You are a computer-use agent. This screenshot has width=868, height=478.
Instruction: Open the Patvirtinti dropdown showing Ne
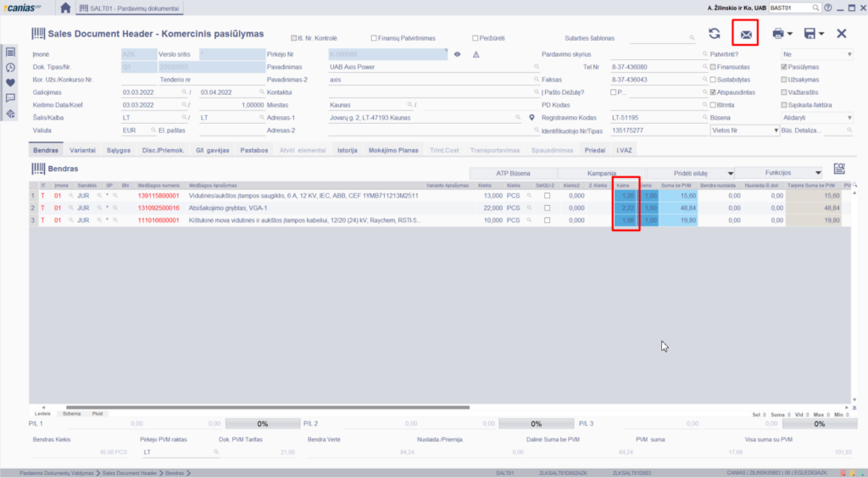[x=817, y=53]
